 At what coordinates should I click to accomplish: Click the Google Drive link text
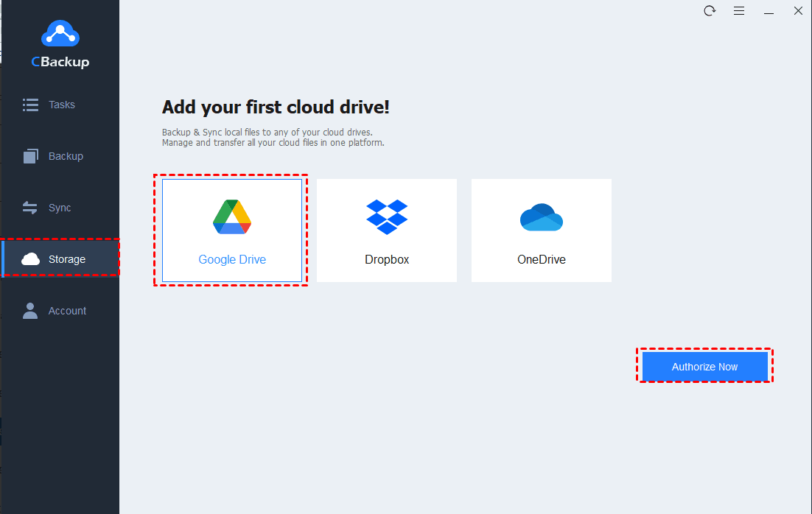tap(232, 259)
